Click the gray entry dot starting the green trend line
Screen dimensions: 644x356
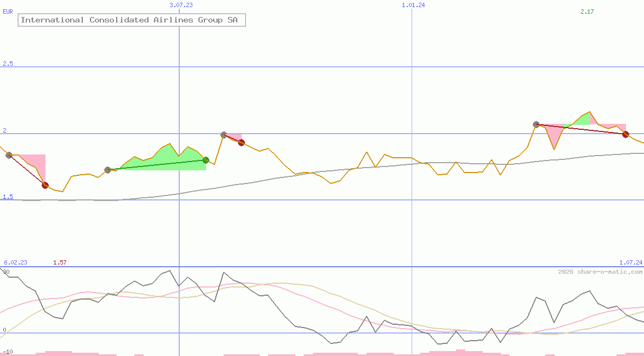pyautogui.click(x=107, y=170)
